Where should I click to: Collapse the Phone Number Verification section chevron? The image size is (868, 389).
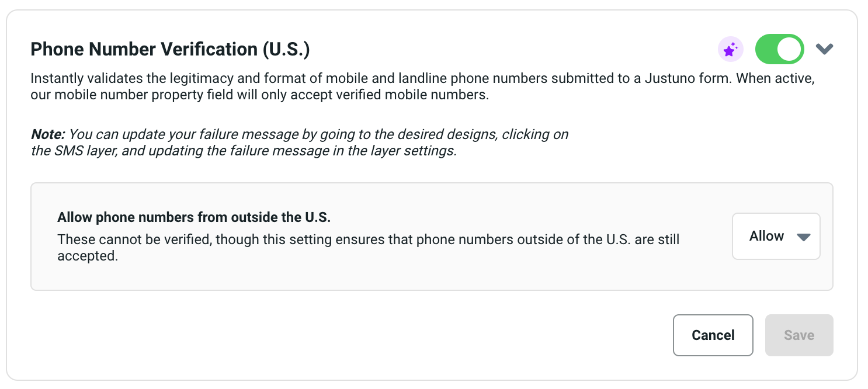(x=824, y=49)
